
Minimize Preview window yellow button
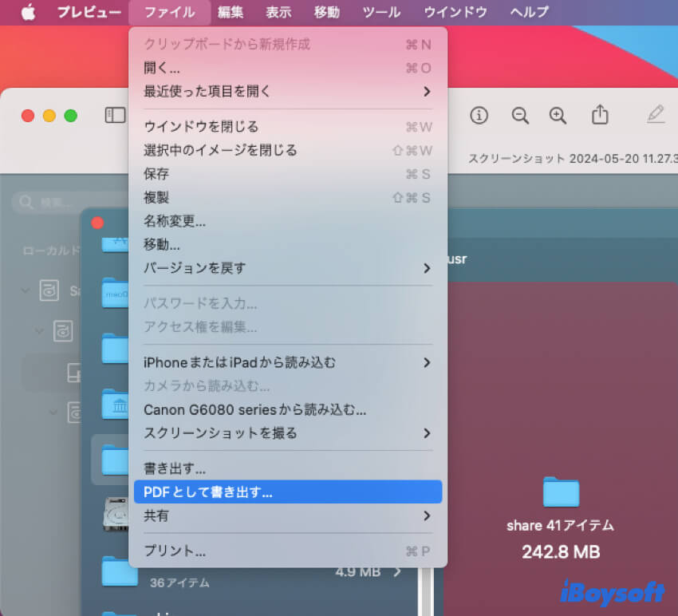click(49, 116)
